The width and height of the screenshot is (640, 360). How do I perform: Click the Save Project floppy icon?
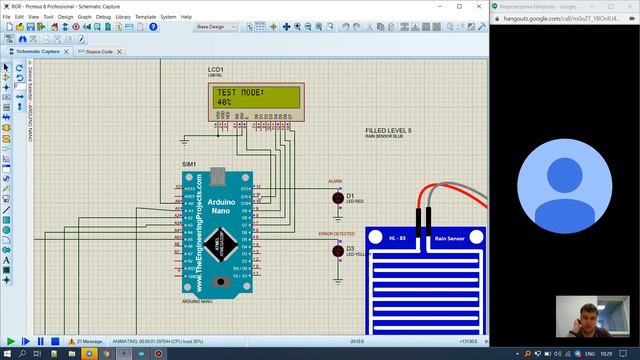[x=31, y=27]
